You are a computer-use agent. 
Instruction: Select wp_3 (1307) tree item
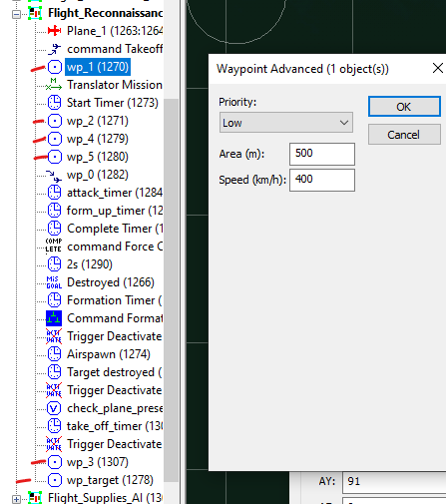[x=98, y=462]
